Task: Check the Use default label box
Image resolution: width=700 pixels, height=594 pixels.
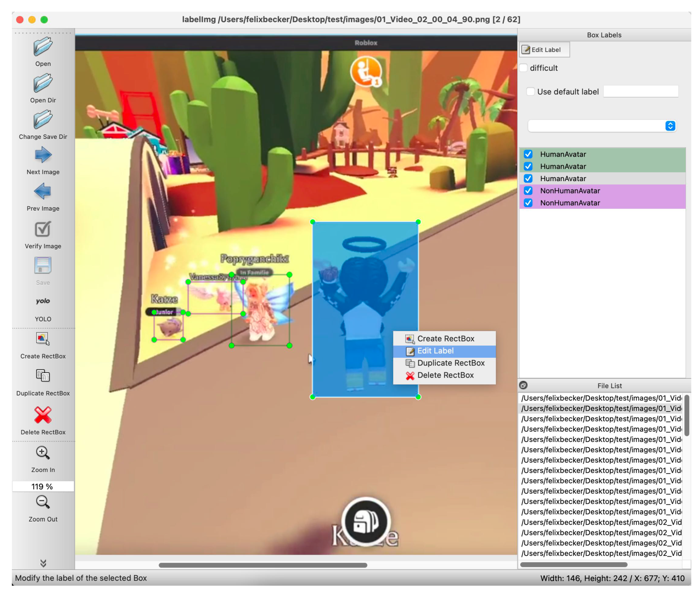Action: pos(530,92)
